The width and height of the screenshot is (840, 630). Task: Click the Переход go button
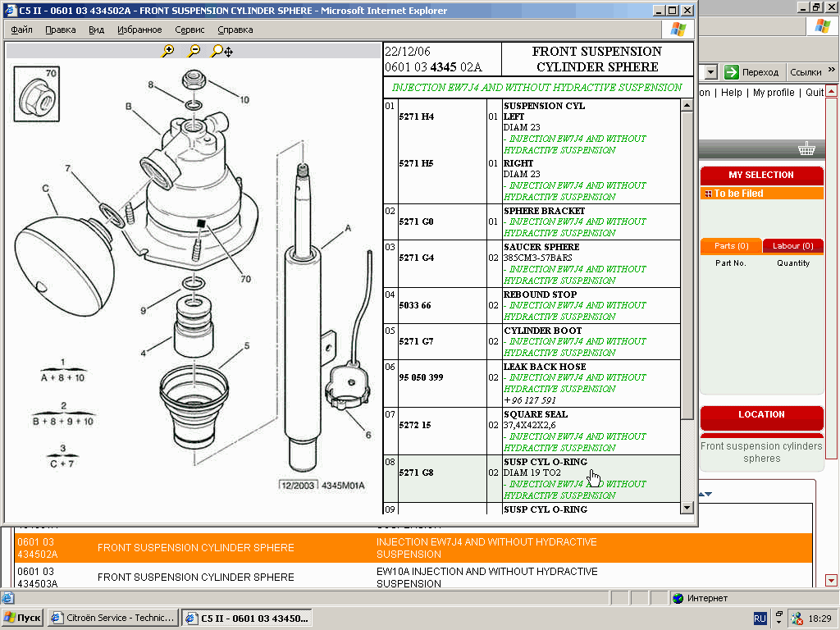coord(751,72)
